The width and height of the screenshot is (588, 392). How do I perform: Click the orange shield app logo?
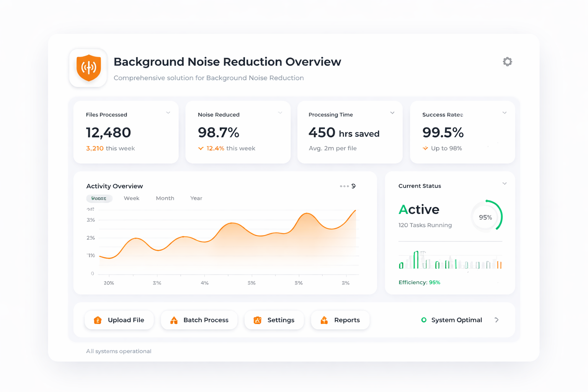(88, 68)
